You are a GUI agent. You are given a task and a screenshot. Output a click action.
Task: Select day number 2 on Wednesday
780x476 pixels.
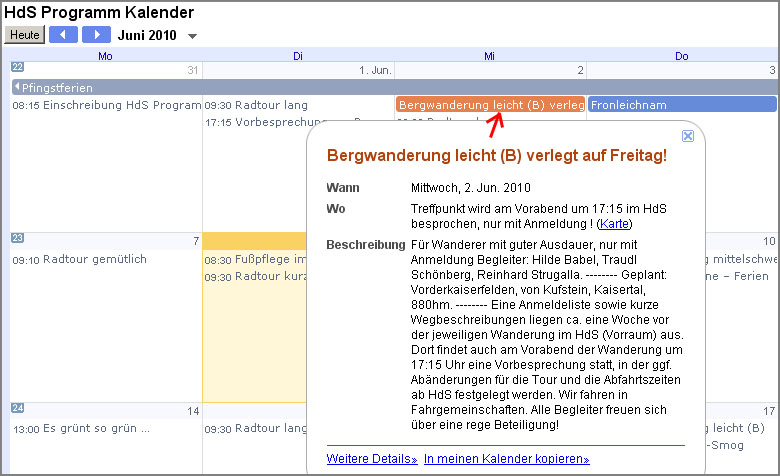(580, 70)
